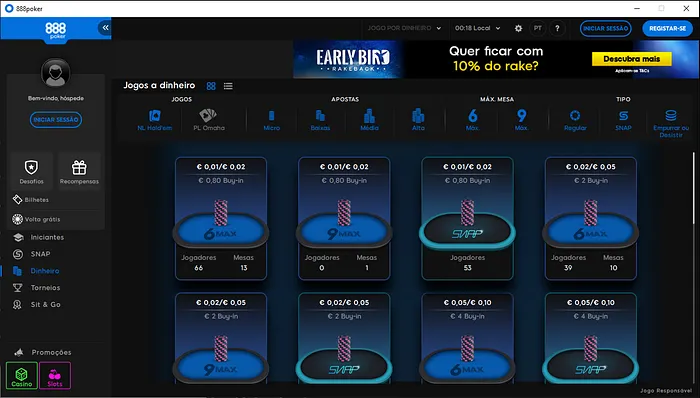Toggle the NL Hold'em game filter
Screen dimensions: 700x398
[x=154, y=120]
